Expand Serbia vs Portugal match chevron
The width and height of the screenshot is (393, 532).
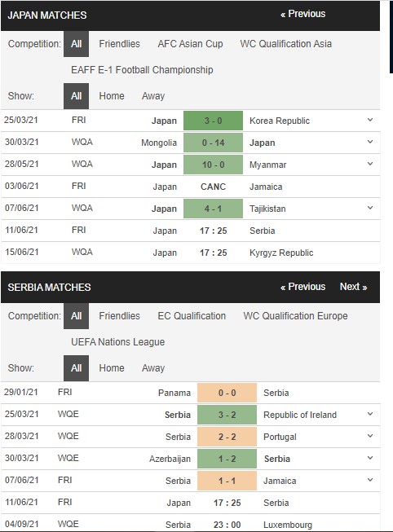(370, 436)
